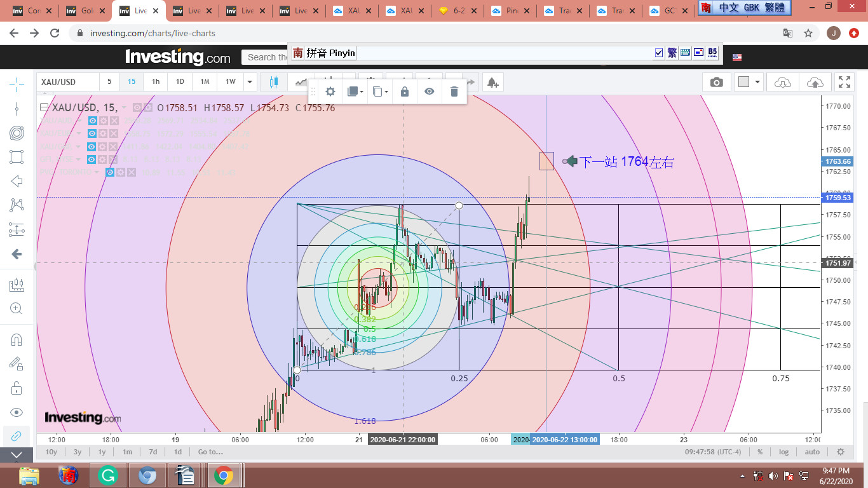Toggle visibility of XAU/AUD comparison series
868x488 pixels.
[x=92, y=121]
